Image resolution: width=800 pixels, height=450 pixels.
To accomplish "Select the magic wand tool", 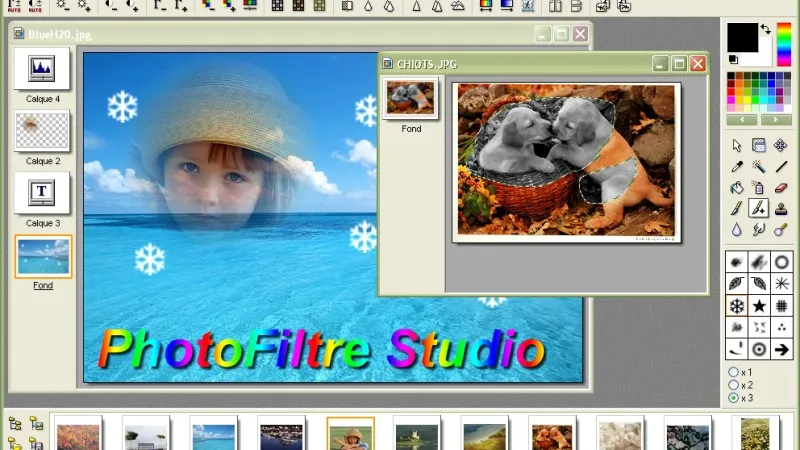I will [x=759, y=166].
